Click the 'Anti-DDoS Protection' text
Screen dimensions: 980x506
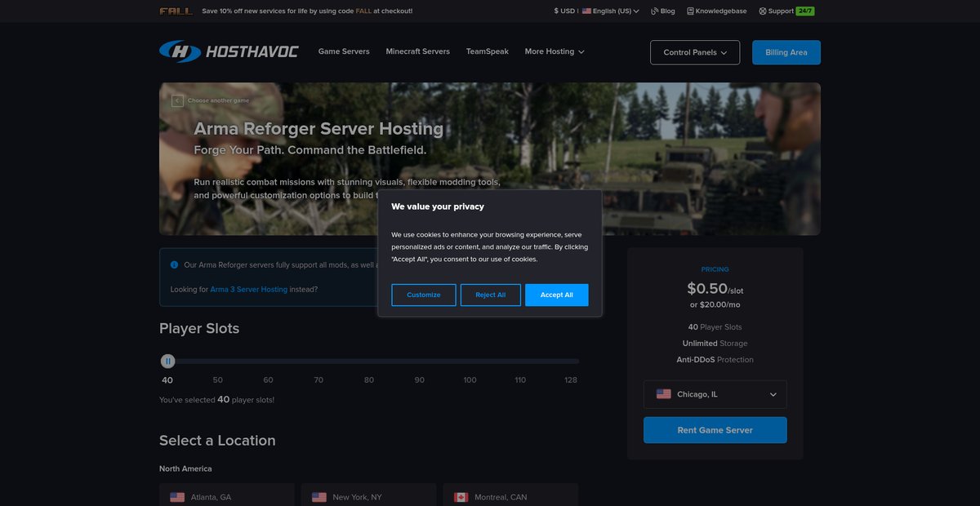click(x=715, y=360)
